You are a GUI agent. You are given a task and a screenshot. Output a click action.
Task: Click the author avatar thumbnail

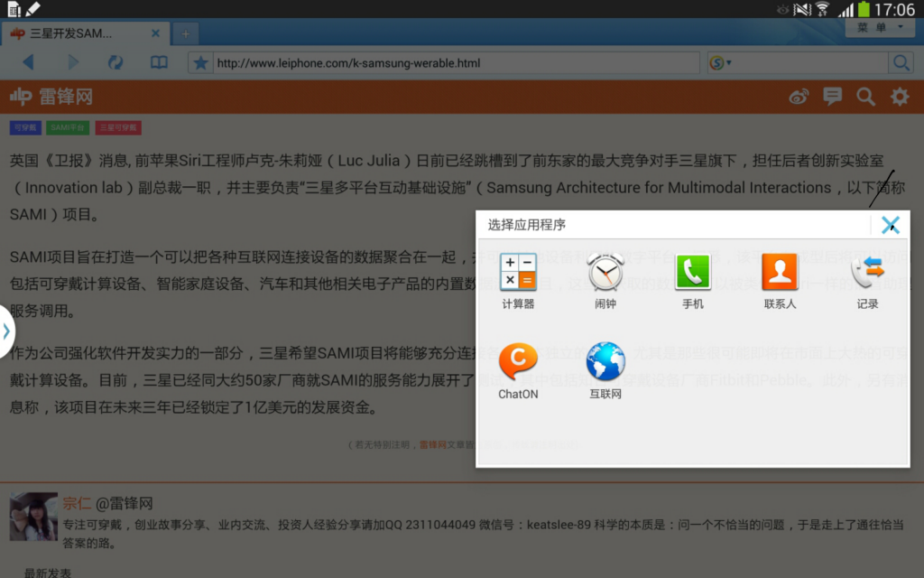tap(33, 517)
